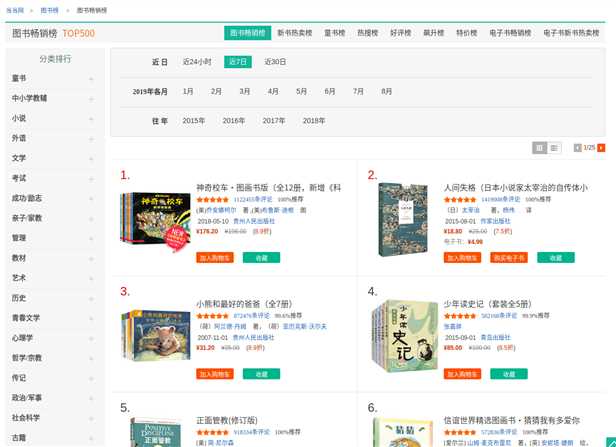Favorite the 人间失格 book
The width and height of the screenshot is (616, 447).
(x=556, y=258)
